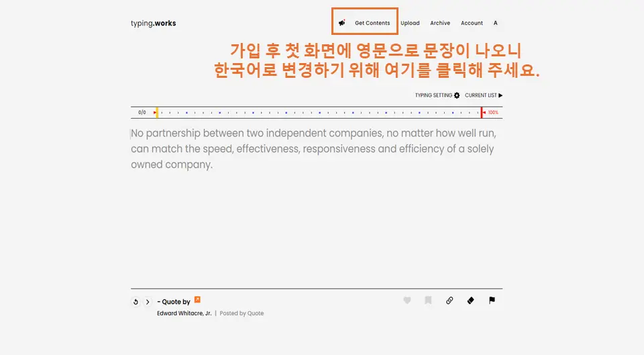Click the yellow start marker on progress bar
Image resolution: width=644 pixels, height=355 pixels.
(x=157, y=113)
